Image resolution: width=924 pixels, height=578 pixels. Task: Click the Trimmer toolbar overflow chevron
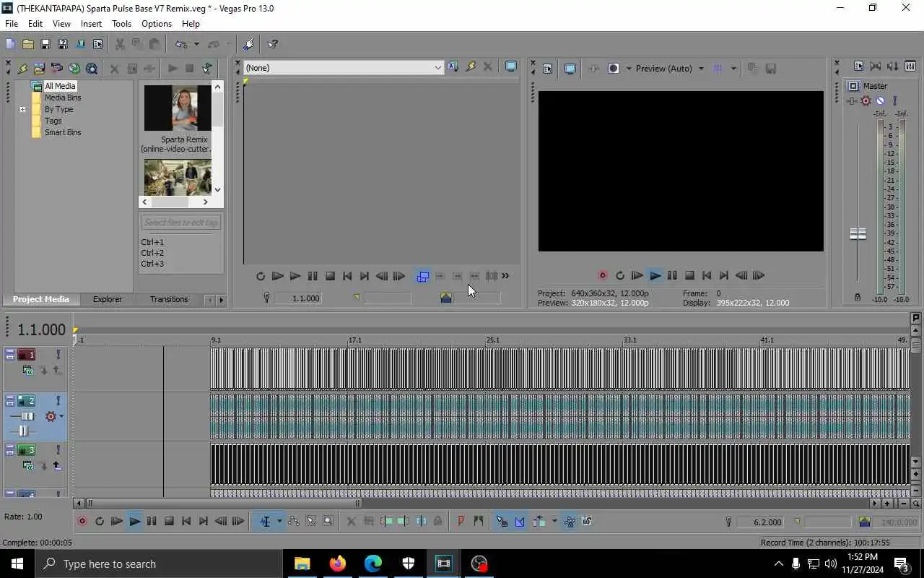(505, 276)
